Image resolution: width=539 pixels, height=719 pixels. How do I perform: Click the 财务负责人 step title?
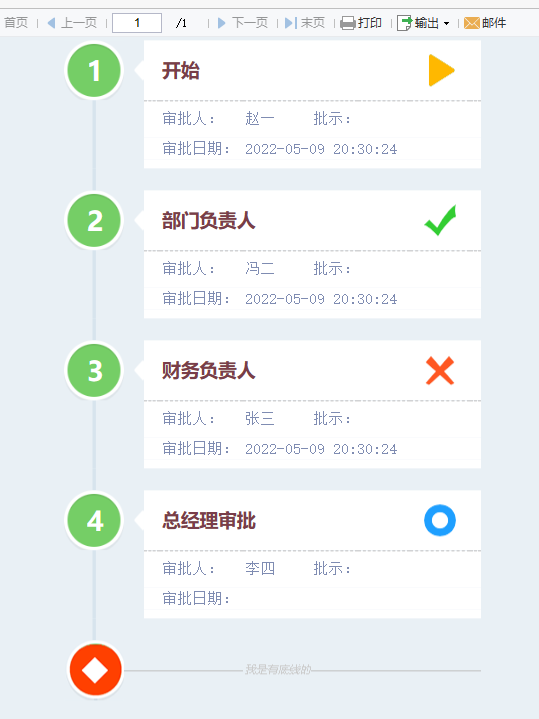[209, 371]
